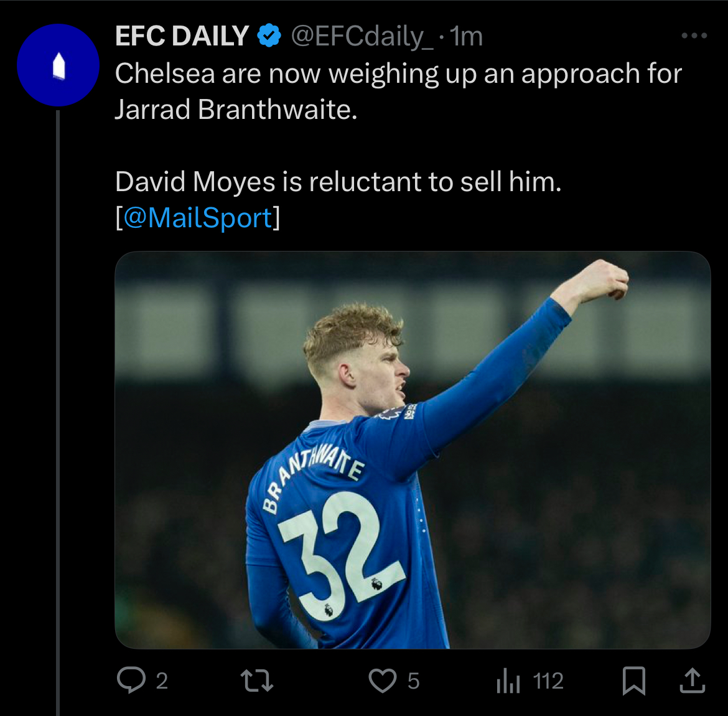The width and height of the screenshot is (728, 716).
Task: Click the 1m post timestamp
Action: point(467,37)
